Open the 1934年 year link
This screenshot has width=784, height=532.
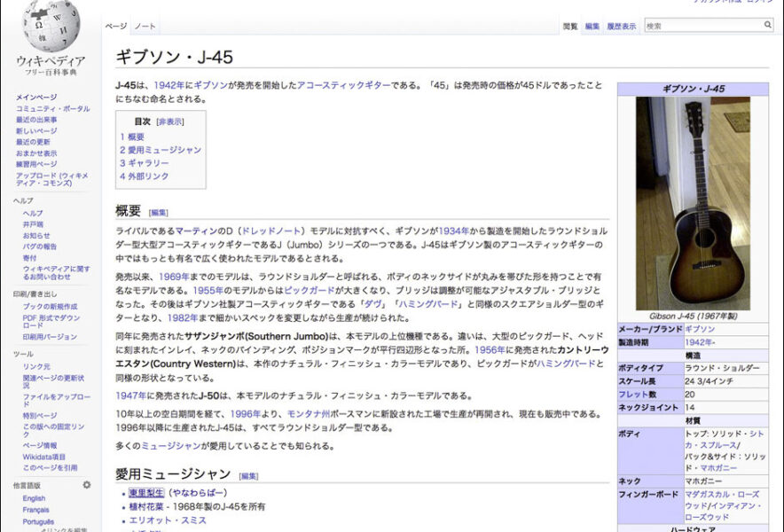pos(453,231)
